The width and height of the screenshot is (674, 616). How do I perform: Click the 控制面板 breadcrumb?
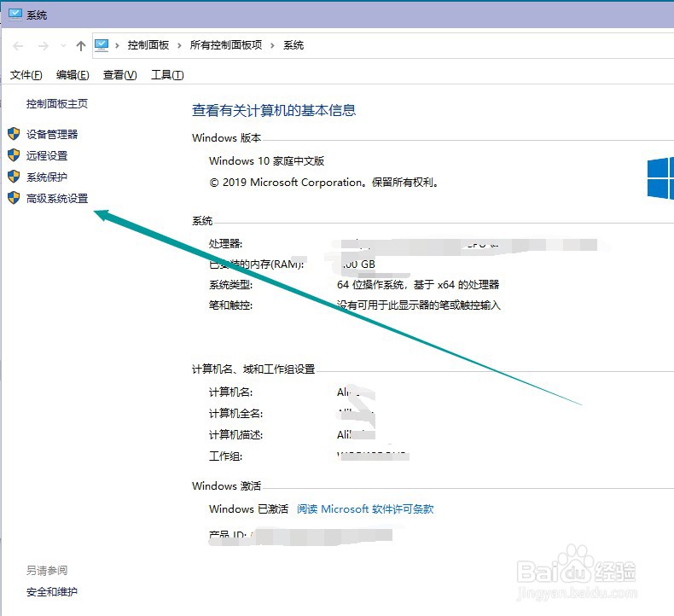pyautogui.click(x=148, y=45)
